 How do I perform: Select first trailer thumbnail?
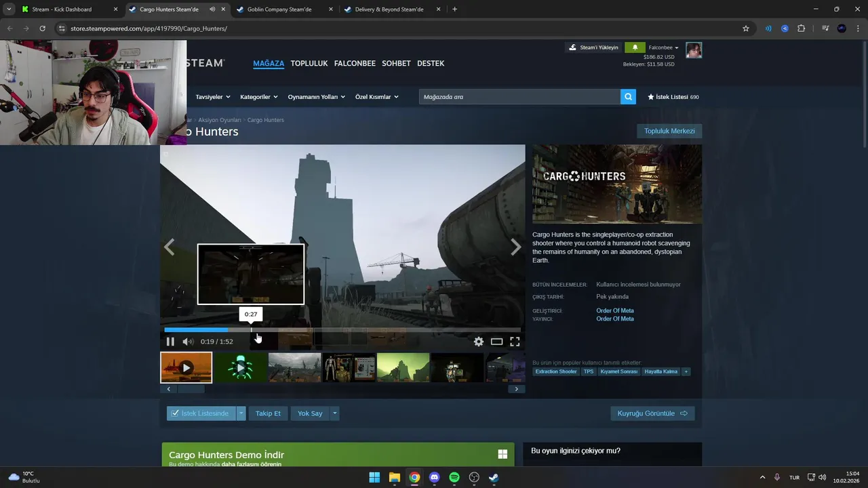[186, 367]
